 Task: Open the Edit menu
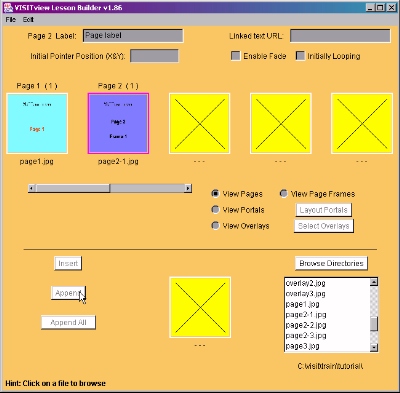point(28,20)
